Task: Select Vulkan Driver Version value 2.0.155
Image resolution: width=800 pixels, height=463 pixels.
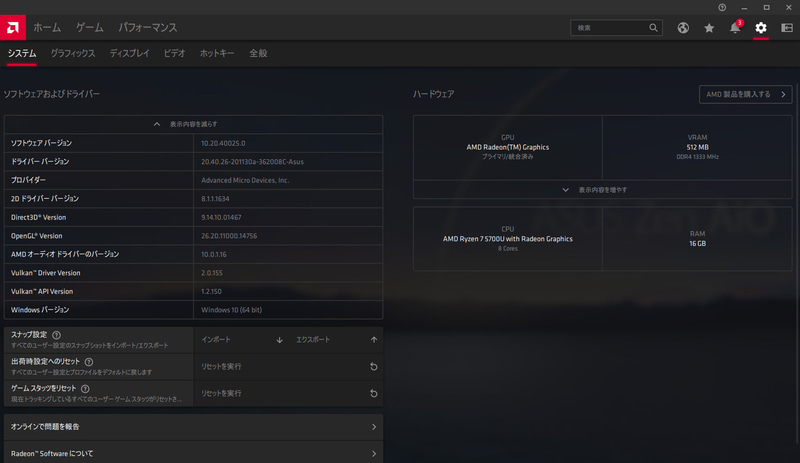Action: click(212, 273)
